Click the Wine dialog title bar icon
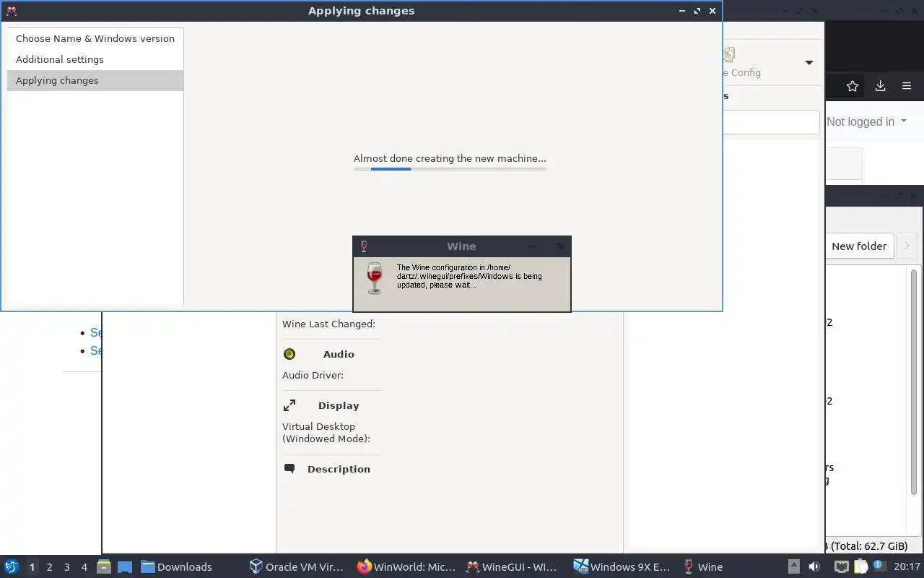The width and height of the screenshot is (924, 578). (x=364, y=246)
